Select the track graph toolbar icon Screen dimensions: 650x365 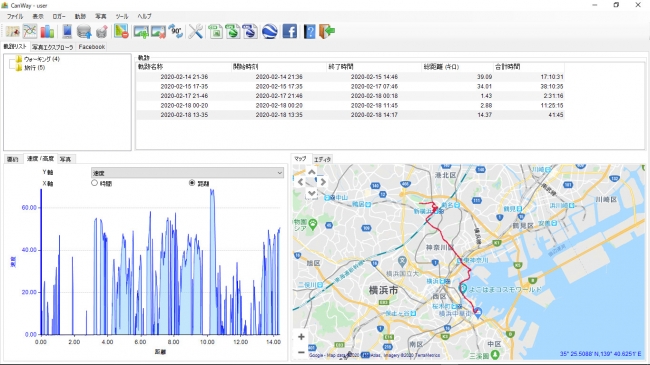tap(30, 32)
